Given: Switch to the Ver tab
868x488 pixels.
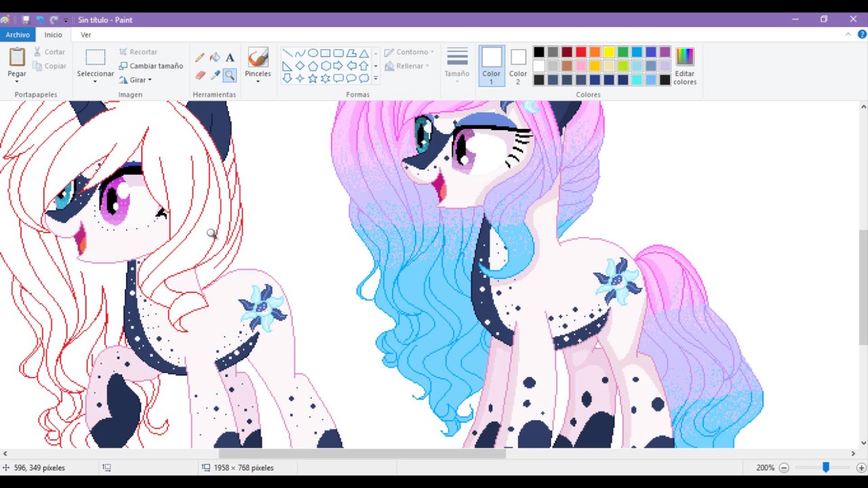Looking at the screenshot, I should click(x=85, y=35).
